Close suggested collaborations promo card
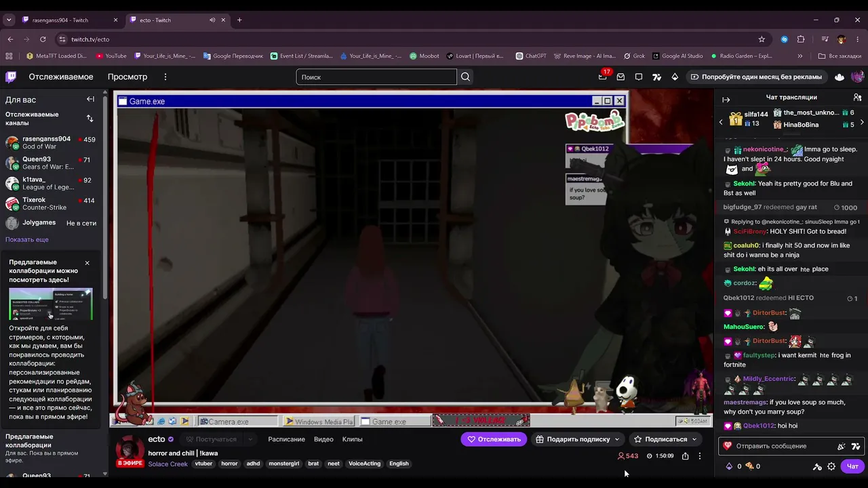The image size is (868, 488). point(87,262)
